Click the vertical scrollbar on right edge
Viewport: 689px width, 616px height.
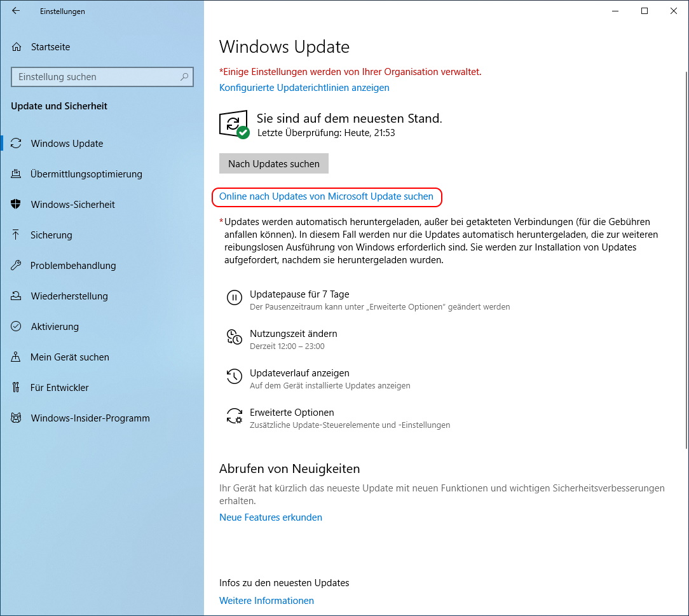[x=686, y=259]
